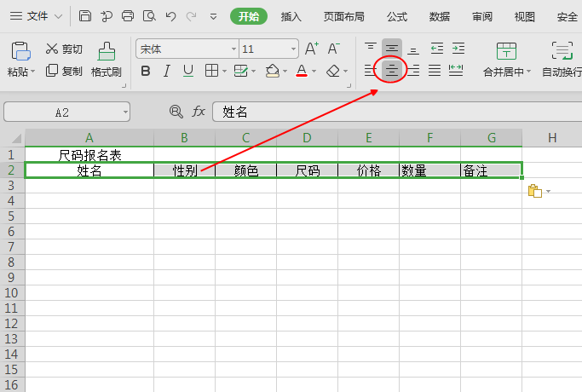Expand the 合并居中 dropdown arrow

click(x=529, y=72)
